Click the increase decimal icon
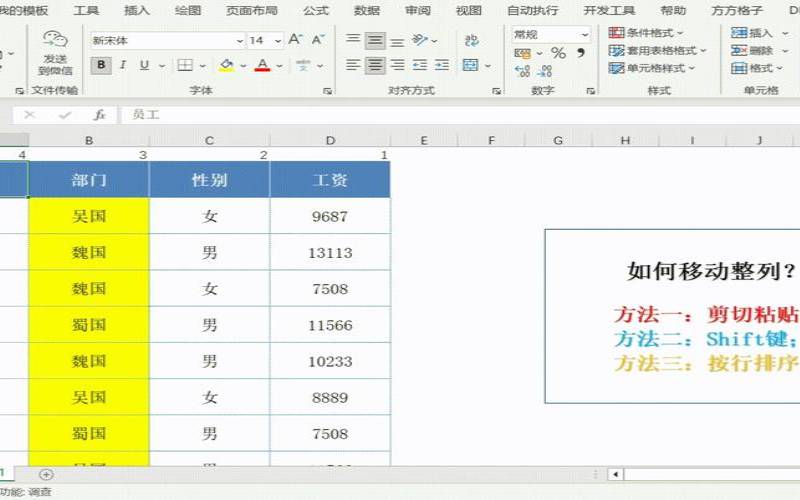The height and width of the screenshot is (500, 800). [x=522, y=71]
